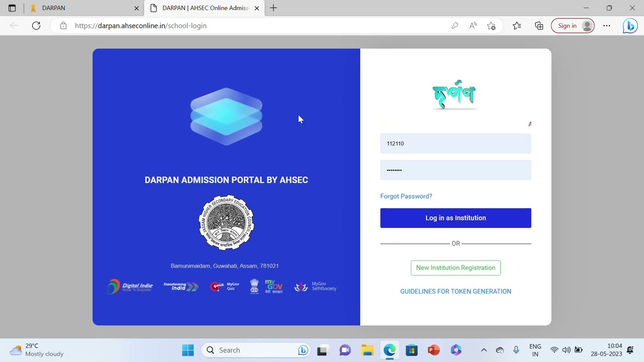Close the first DARPAN tab
This screenshot has width=644, height=362.
pos(136,8)
